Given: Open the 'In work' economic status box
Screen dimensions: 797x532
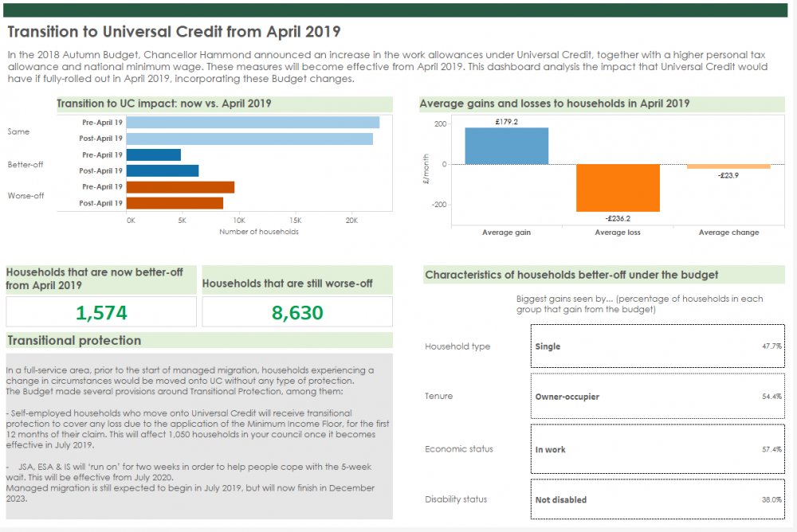Looking at the screenshot, I should pyautogui.click(x=658, y=448).
